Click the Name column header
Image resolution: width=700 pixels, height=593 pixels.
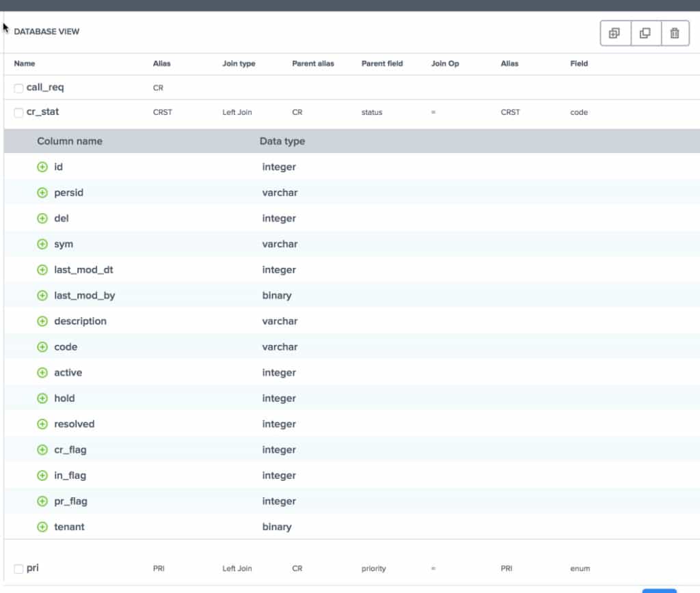tap(25, 64)
